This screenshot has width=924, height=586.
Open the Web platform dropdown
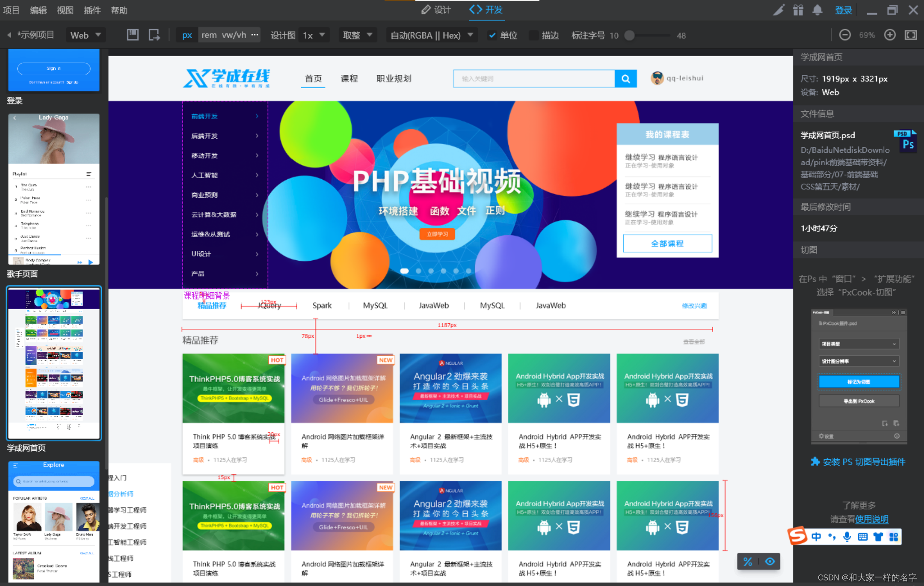86,35
